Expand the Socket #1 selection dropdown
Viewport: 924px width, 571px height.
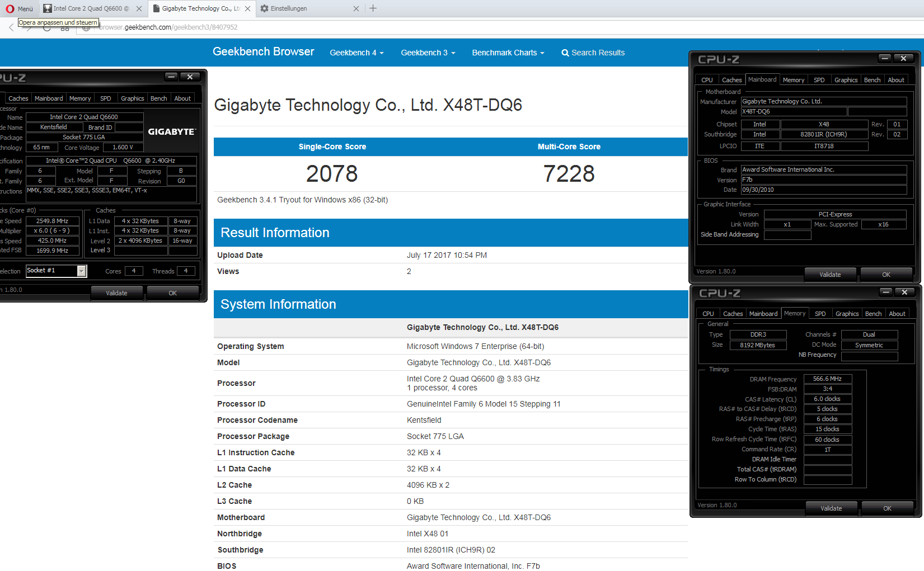[x=82, y=271]
